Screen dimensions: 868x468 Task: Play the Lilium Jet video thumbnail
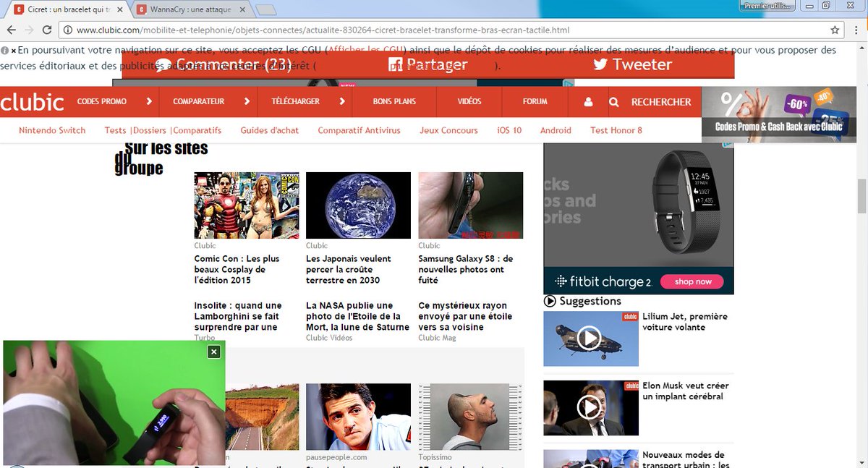(590, 338)
